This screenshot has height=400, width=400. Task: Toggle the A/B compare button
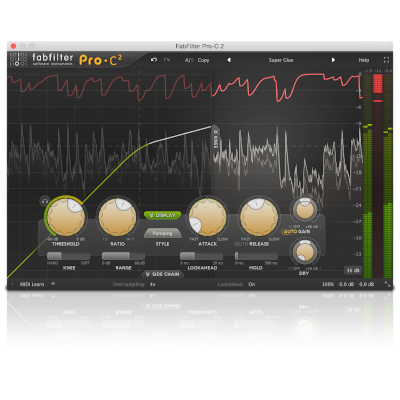(x=189, y=60)
